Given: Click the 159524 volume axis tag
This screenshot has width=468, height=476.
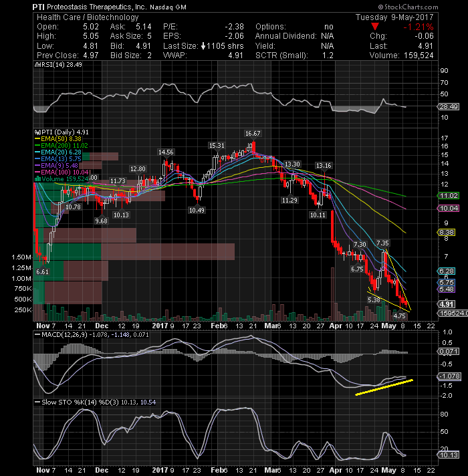Looking at the screenshot, I should [453, 313].
